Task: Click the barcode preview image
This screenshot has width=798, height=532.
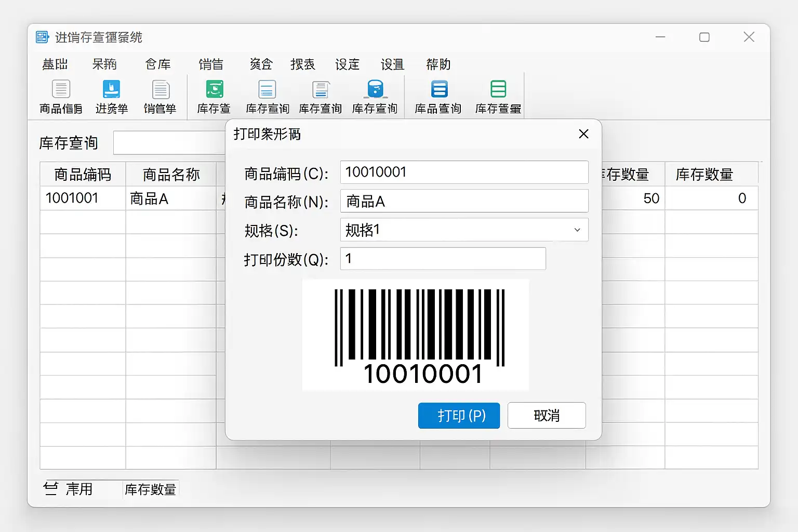Action: [x=416, y=335]
